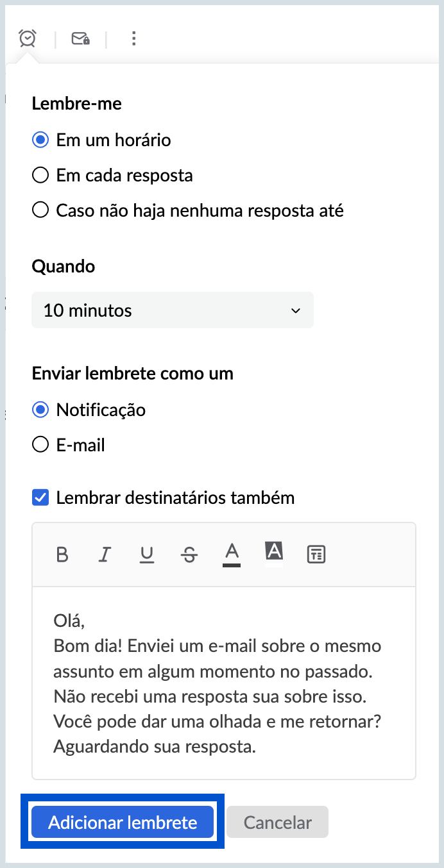Open the text highlight color tool
The width and height of the screenshot is (444, 868).
pyautogui.click(x=274, y=553)
